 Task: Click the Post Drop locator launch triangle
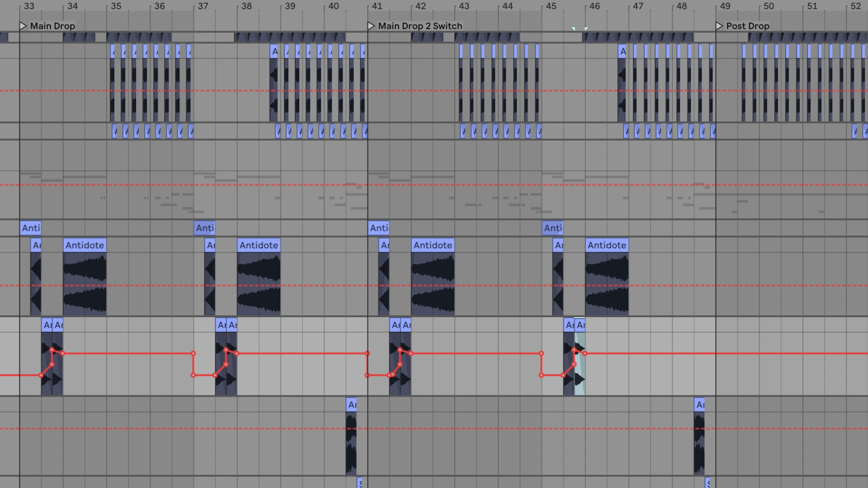click(x=719, y=26)
